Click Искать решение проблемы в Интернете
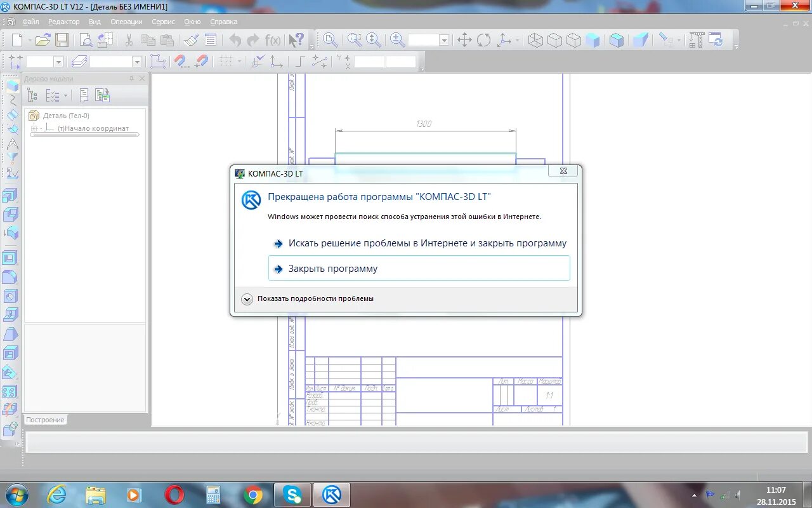The image size is (812, 508). [x=419, y=243]
